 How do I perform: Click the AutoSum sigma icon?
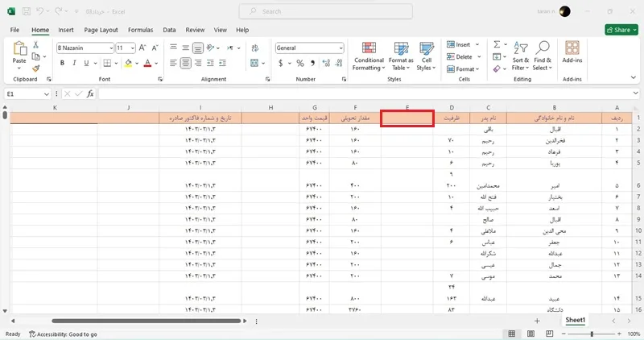[497, 44]
